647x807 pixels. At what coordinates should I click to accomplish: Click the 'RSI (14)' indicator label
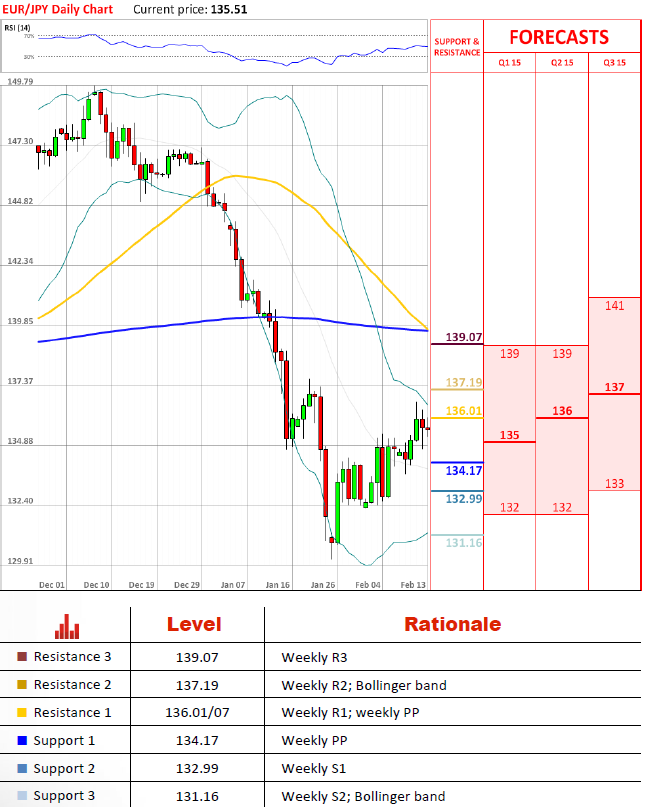[17, 28]
